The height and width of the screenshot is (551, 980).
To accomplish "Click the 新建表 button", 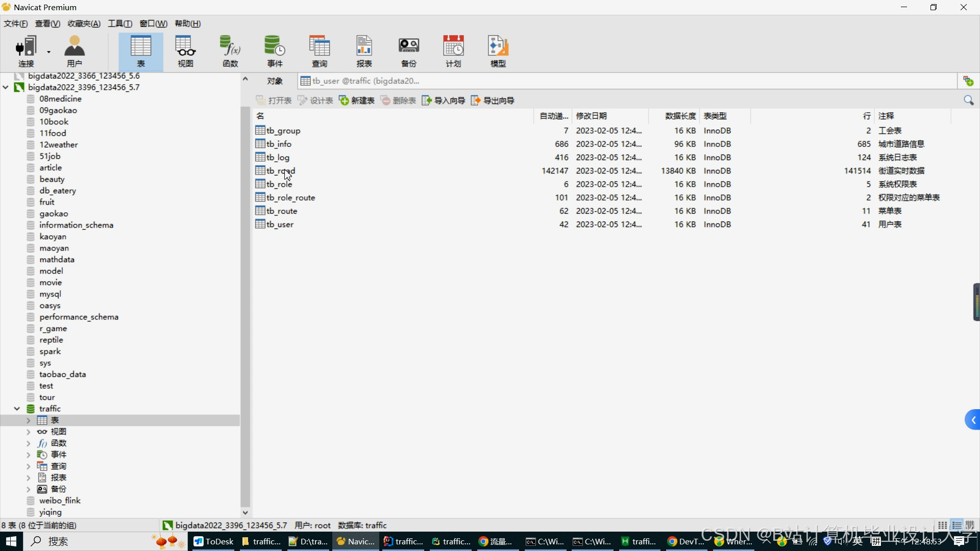I will [x=357, y=101].
